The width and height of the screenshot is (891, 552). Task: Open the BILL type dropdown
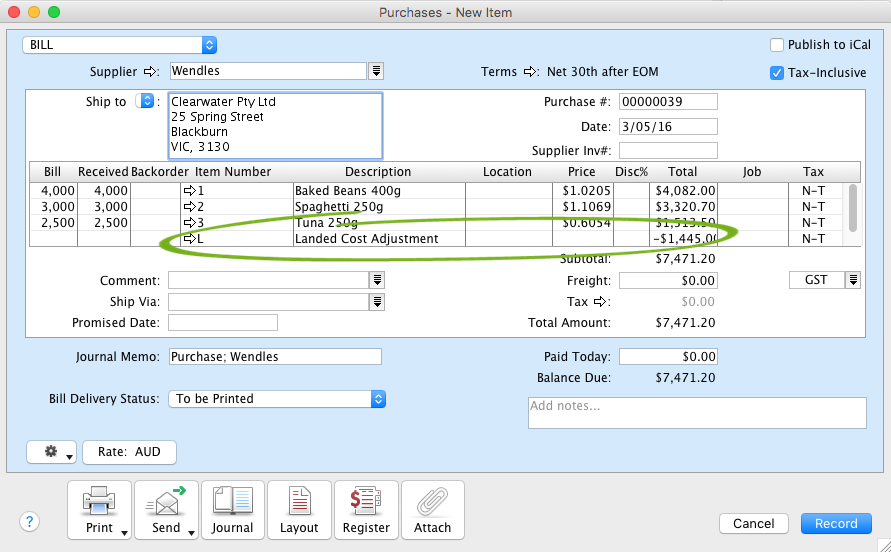[120, 45]
